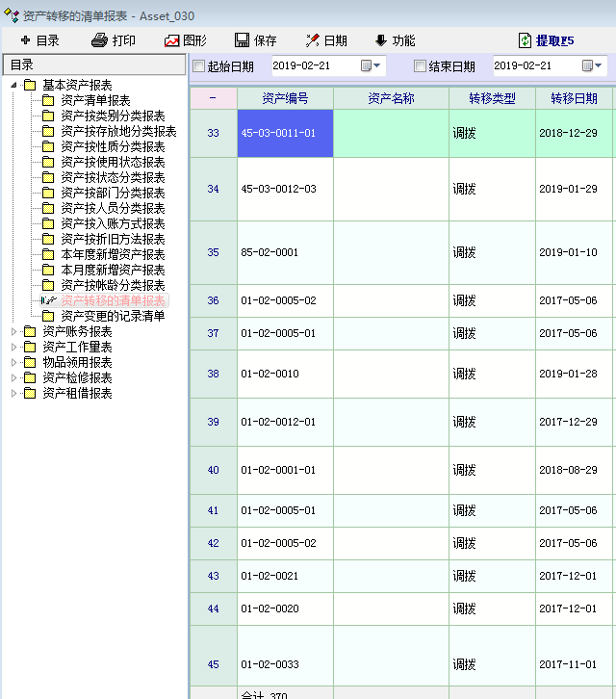Open the 图形 chart icon
616x699 pixels.
coord(172,40)
